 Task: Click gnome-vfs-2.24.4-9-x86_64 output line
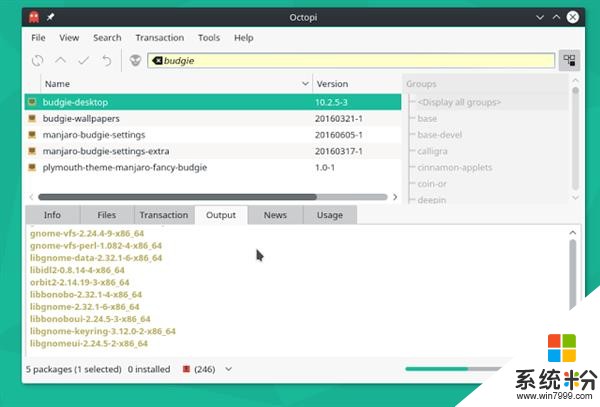click(x=87, y=233)
